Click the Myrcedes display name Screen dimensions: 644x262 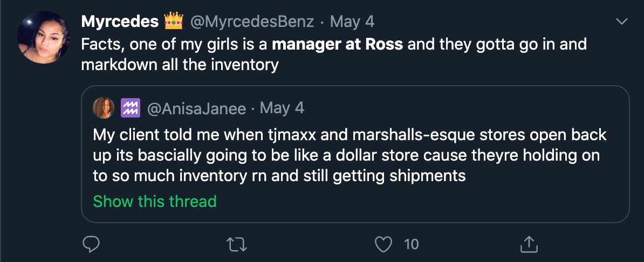(120, 22)
